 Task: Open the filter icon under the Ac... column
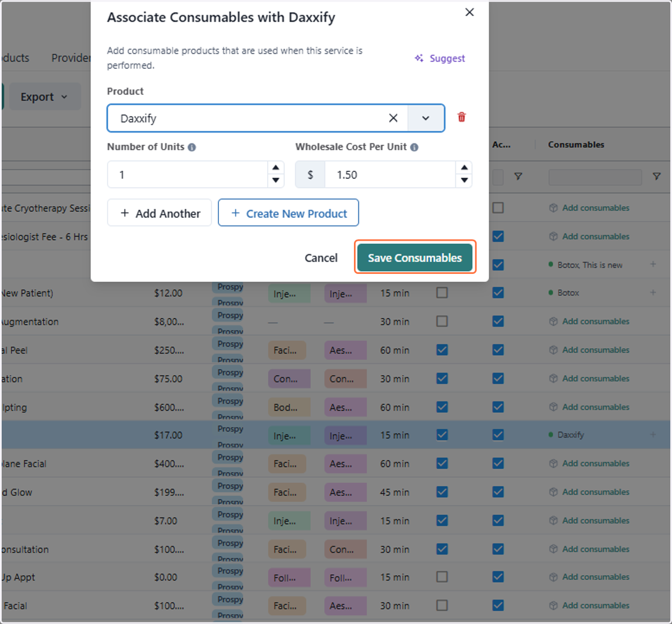[x=519, y=176]
